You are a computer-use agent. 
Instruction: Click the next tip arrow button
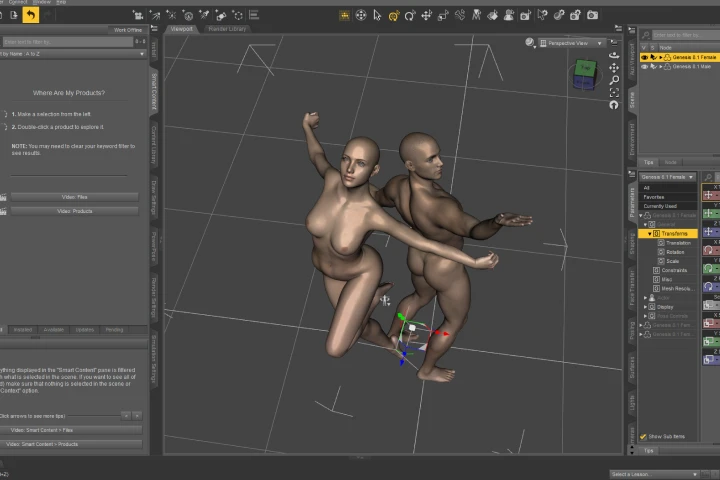(137, 416)
